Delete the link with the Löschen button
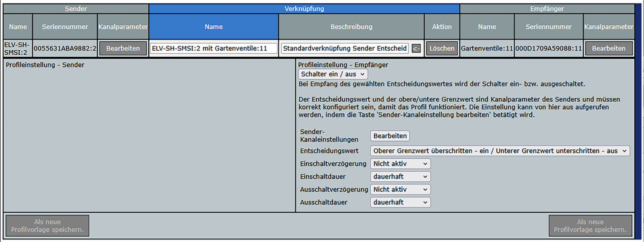Image resolution: width=644 pixels, height=242 pixels. pyautogui.click(x=442, y=48)
